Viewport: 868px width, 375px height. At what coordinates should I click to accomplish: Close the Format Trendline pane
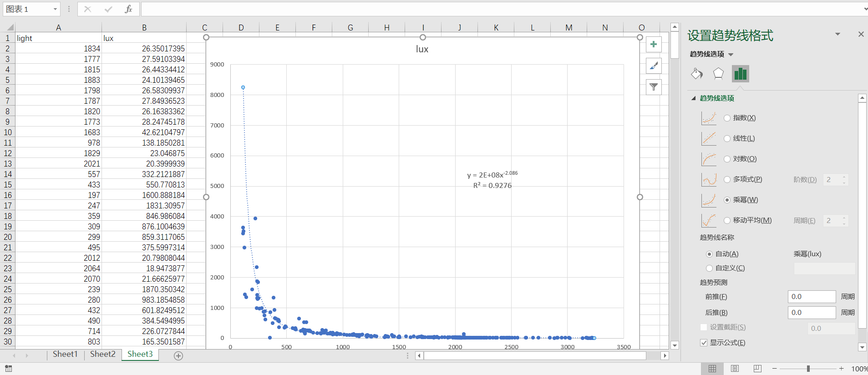point(861,34)
